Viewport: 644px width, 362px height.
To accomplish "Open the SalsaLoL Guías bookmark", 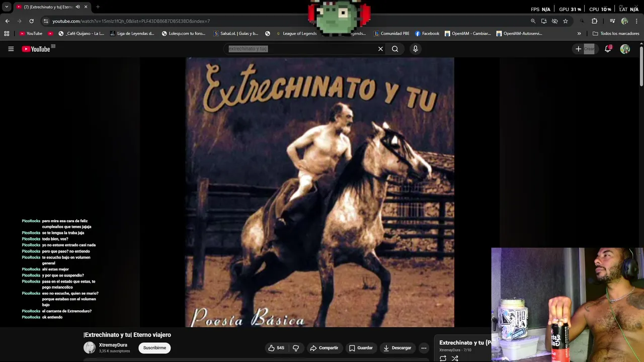I will 235,34.
